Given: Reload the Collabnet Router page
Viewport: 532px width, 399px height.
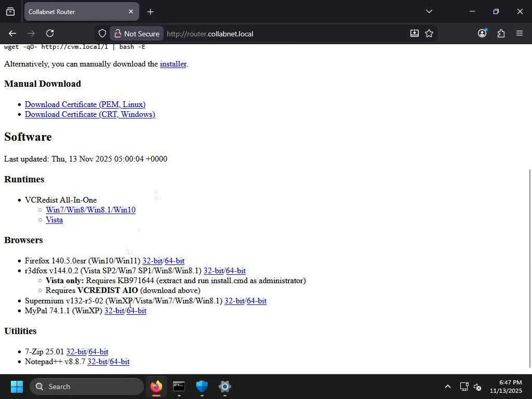Looking at the screenshot, I should point(50,33).
